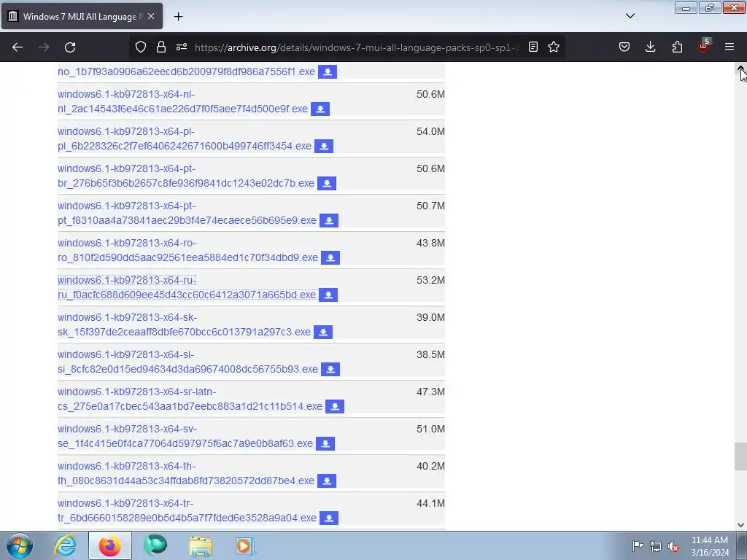The image size is (747, 560).
Task: Close the Windows 7 MUI tab
Action: [151, 16]
